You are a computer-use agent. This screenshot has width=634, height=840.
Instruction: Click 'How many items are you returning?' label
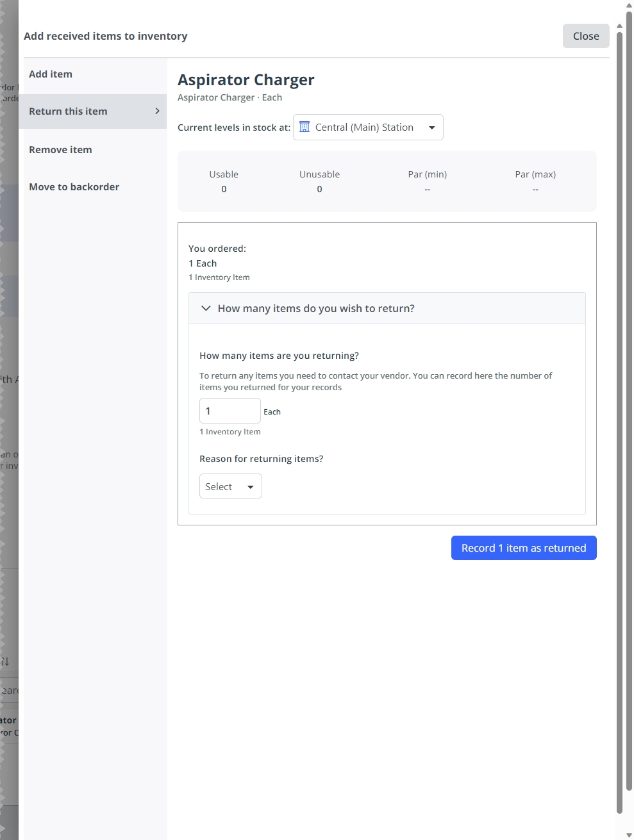(279, 356)
